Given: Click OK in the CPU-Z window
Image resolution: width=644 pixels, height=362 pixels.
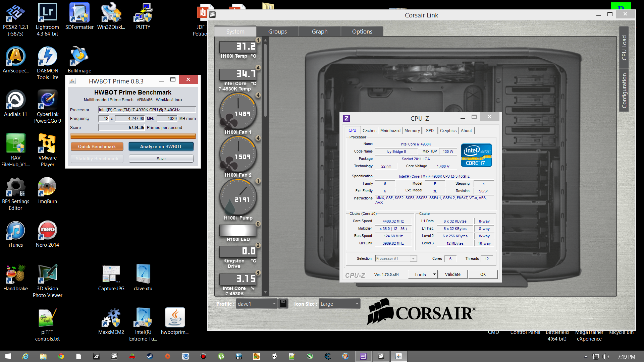Looking at the screenshot, I should pos(483,274).
